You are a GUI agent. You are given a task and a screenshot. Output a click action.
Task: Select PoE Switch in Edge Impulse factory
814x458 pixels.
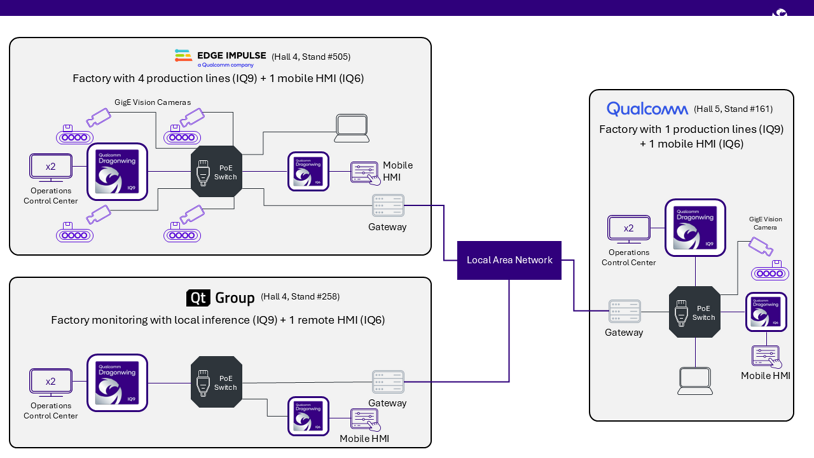(216, 171)
